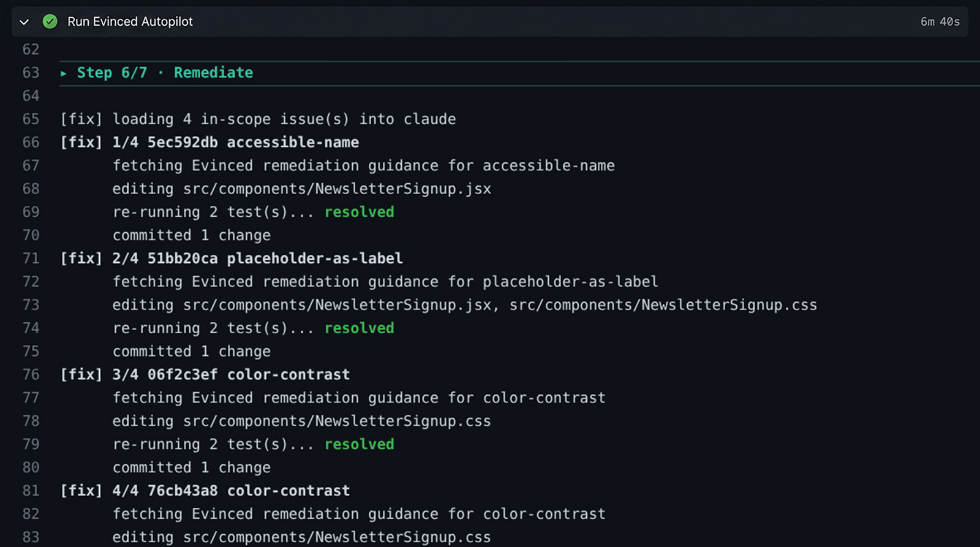Click line number 81 in the gutter
The width and height of the screenshot is (980, 547).
coord(31,491)
